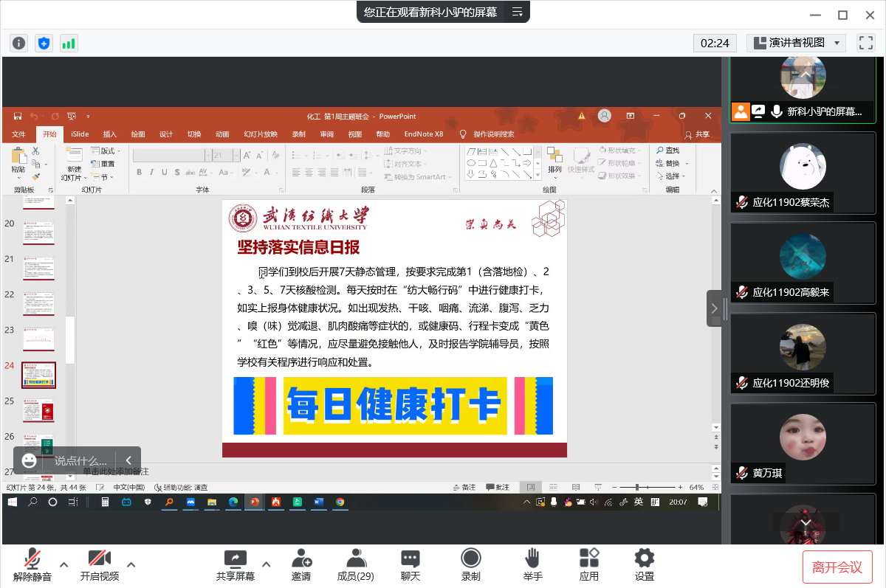Open the screen-sharing banner menu icon
This screenshot has height=588, width=886.
pyautogui.click(x=518, y=12)
